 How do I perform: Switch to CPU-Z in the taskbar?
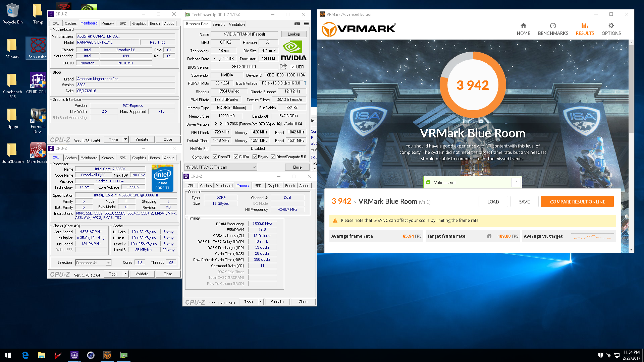(74, 355)
